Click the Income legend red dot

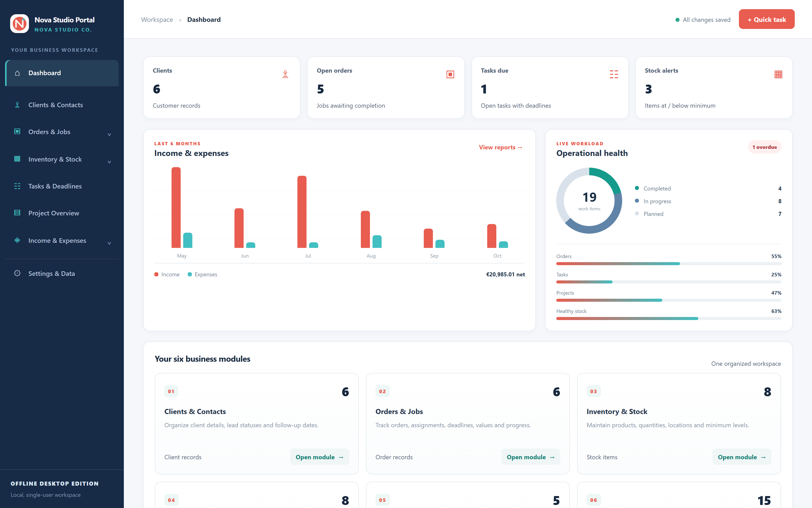click(x=156, y=275)
